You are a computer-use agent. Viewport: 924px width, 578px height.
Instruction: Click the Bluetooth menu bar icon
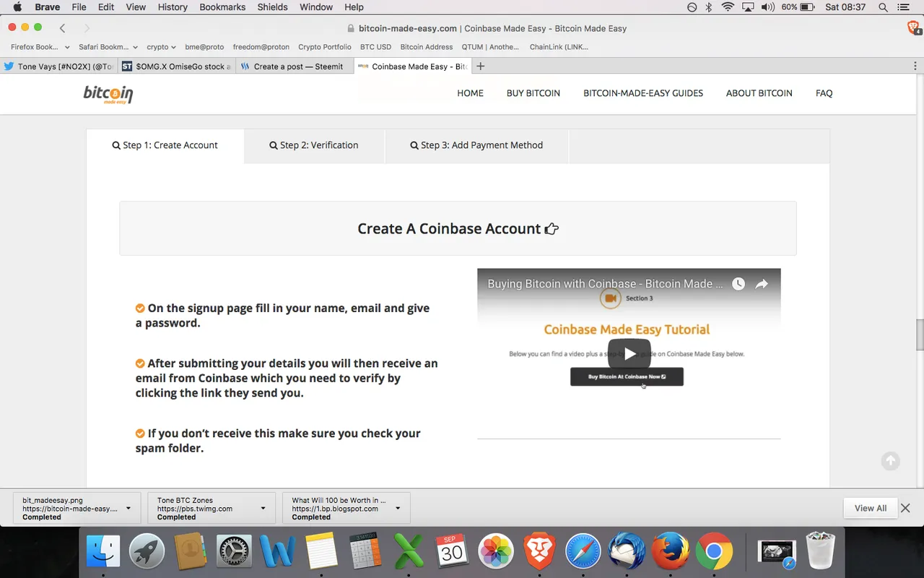[709, 7]
